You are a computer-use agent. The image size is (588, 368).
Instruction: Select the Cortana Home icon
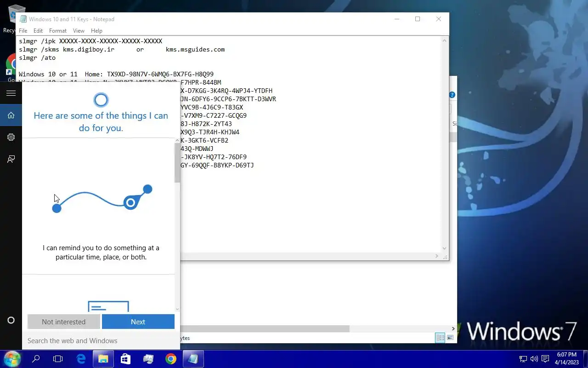pos(11,115)
